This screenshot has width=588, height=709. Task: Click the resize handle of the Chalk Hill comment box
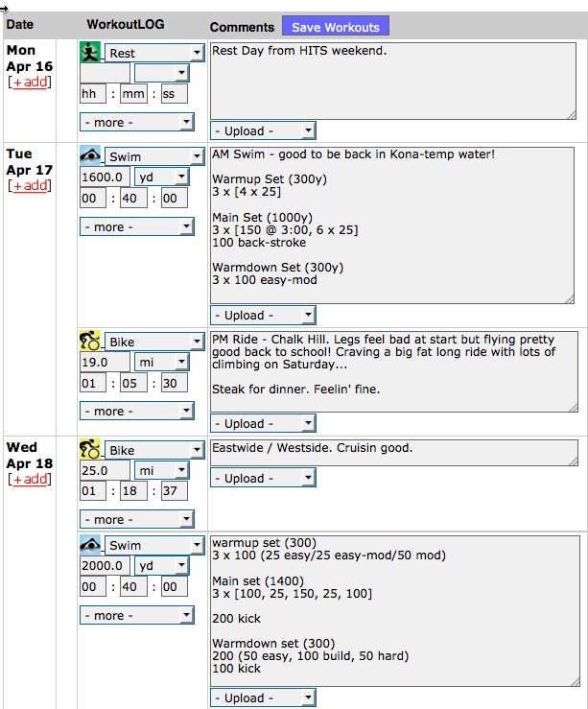pyautogui.click(x=573, y=408)
